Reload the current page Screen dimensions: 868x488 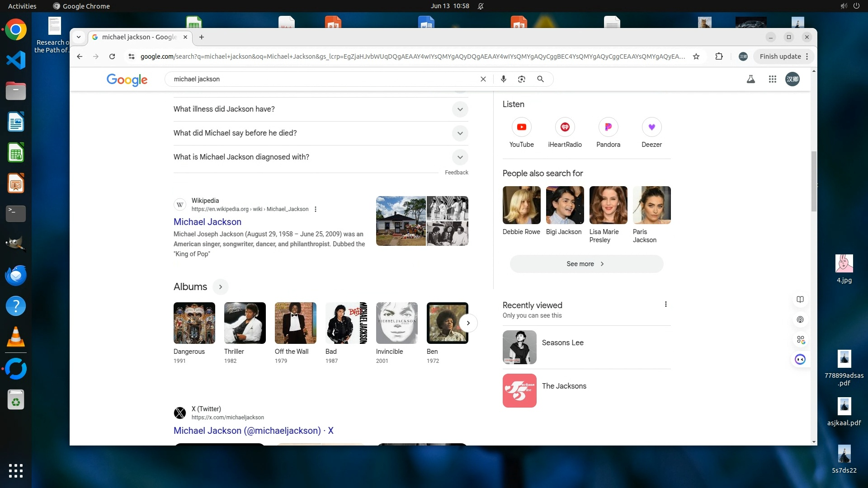[x=112, y=56]
